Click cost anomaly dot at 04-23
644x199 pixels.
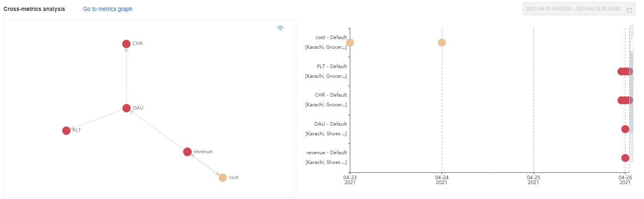(x=350, y=43)
